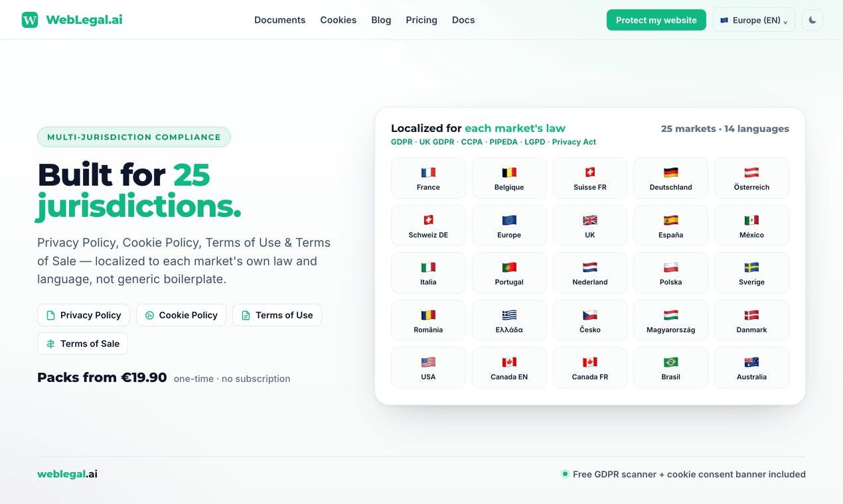Viewport: 843px width, 504px height.
Task: Click the USA flag icon
Action: click(428, 362)
